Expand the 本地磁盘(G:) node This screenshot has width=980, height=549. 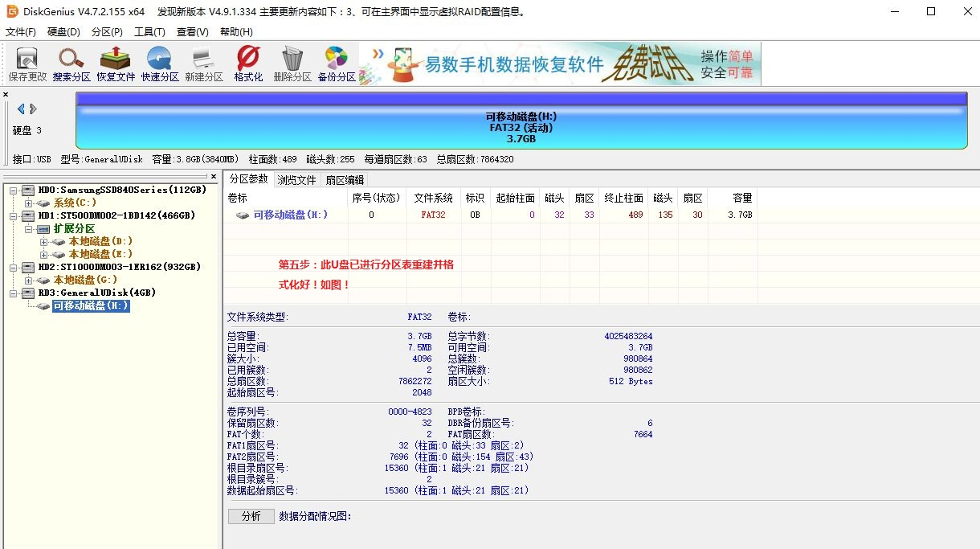coord(29,281)
